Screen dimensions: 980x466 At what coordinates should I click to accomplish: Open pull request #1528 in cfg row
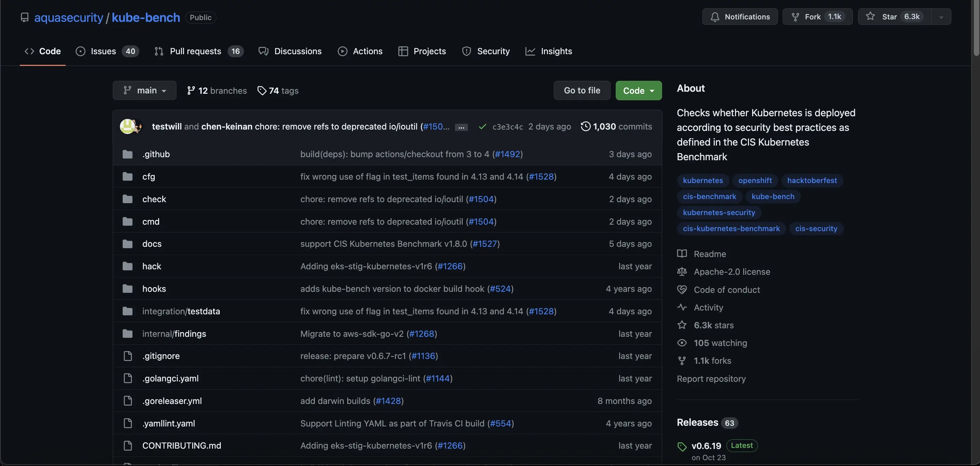click(541, 177)
